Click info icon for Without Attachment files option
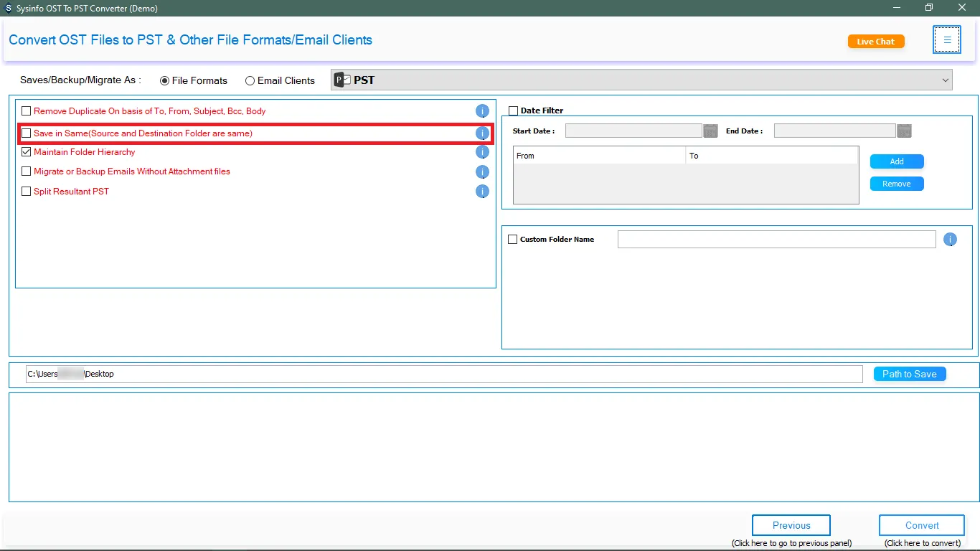 482,172
